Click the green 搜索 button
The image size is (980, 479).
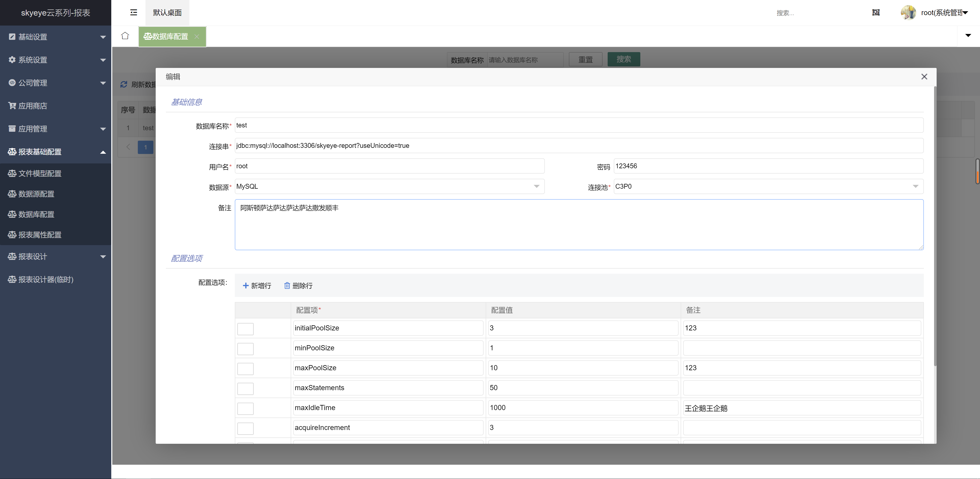(623, 59)
